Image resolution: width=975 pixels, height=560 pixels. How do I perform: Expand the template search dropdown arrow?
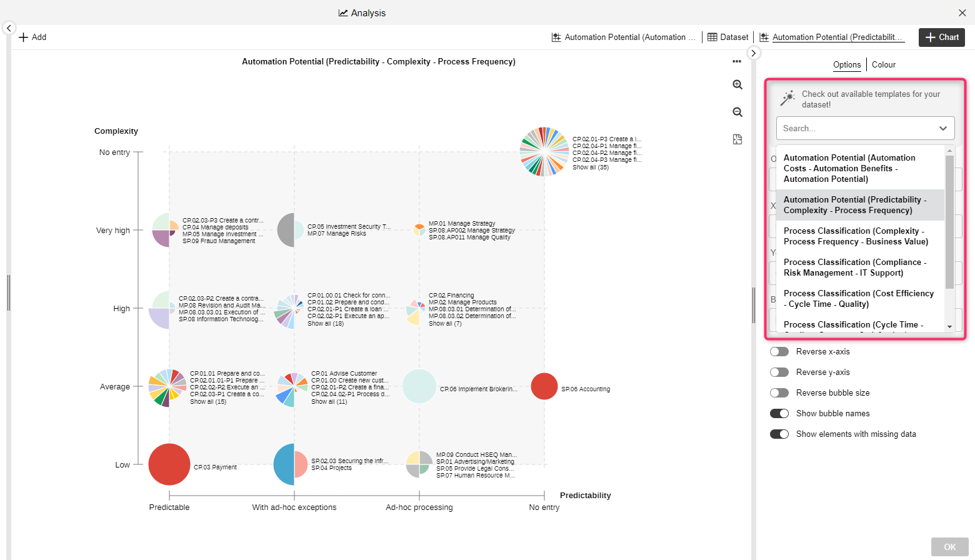pyautogui.click(x=942, y=128)
